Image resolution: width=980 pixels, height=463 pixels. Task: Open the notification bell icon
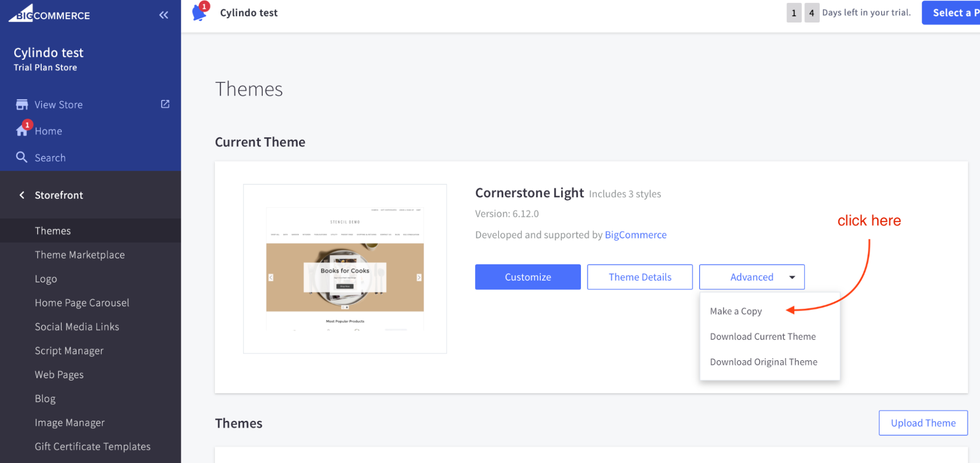(x=200, y=12)
